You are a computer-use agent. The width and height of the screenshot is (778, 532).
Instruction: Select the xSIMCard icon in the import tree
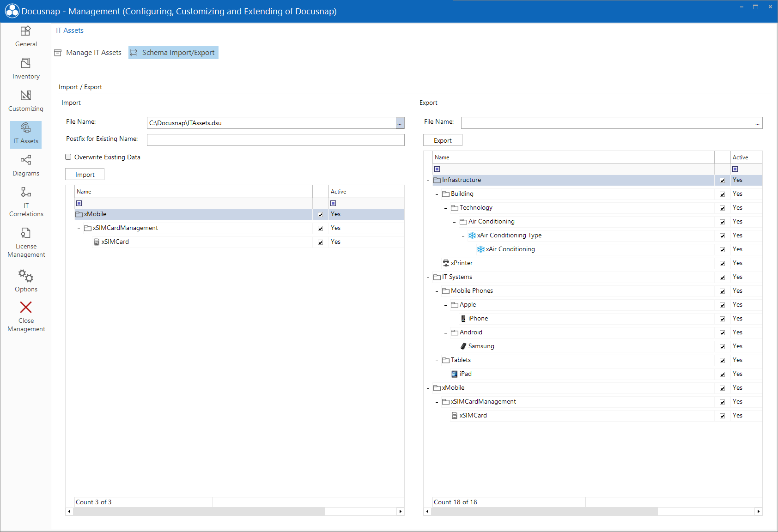(x=97, y=242)
